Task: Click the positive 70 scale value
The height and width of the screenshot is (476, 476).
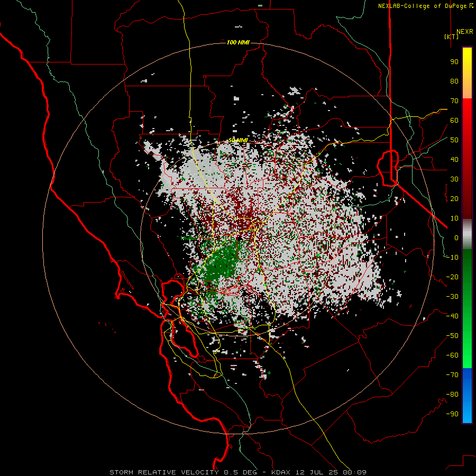Action: (454, 101)
